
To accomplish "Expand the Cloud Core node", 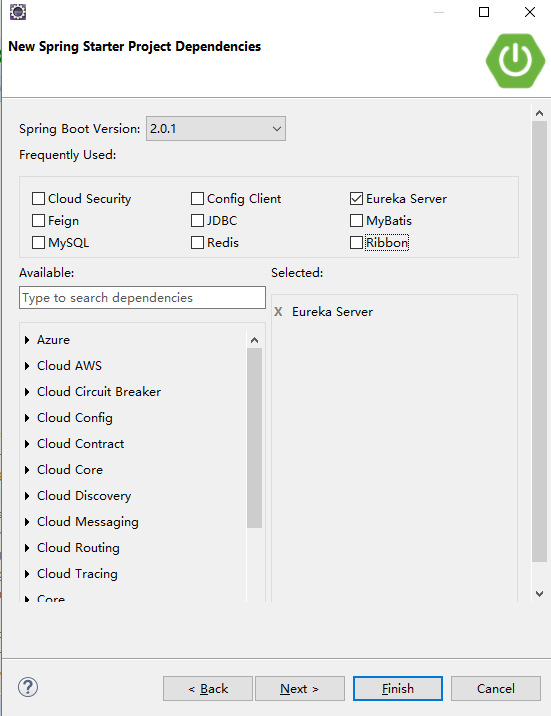I will pos(27,470).
